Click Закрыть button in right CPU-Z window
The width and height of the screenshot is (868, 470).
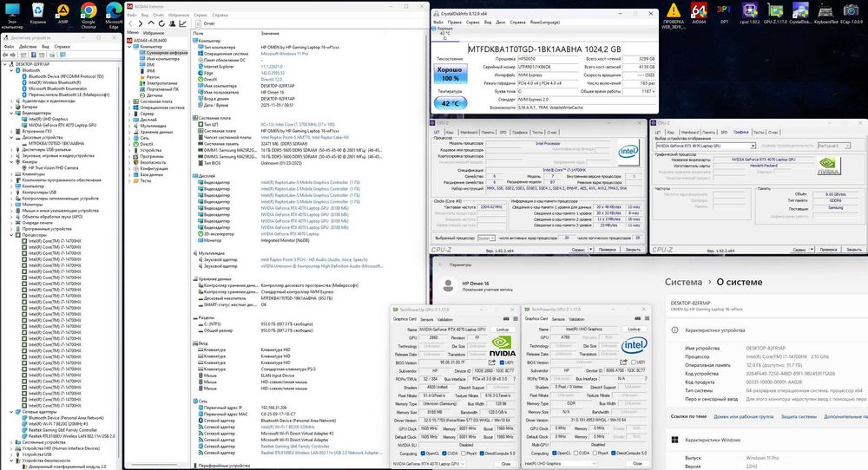854,250
